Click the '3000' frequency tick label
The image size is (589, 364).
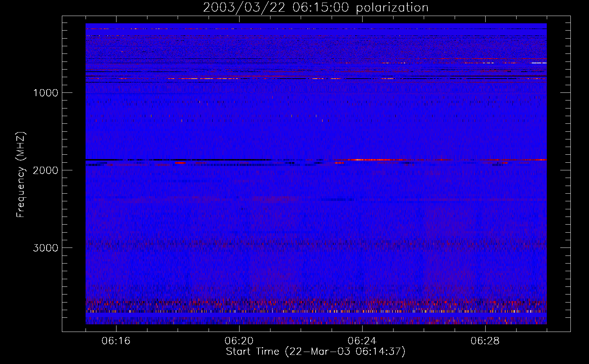[x=46, y=248]
